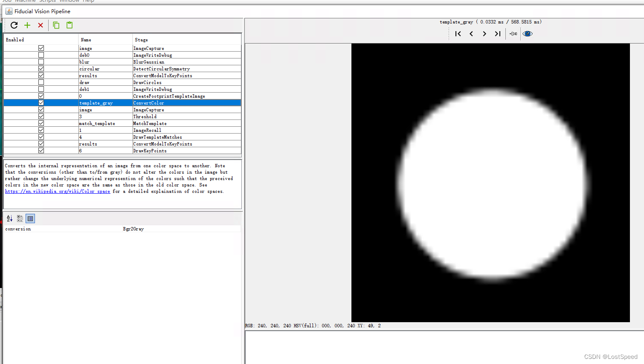Toggle the match_template stage checkbox
This screenshot has height=364, width=644.
tap(41, 123)
